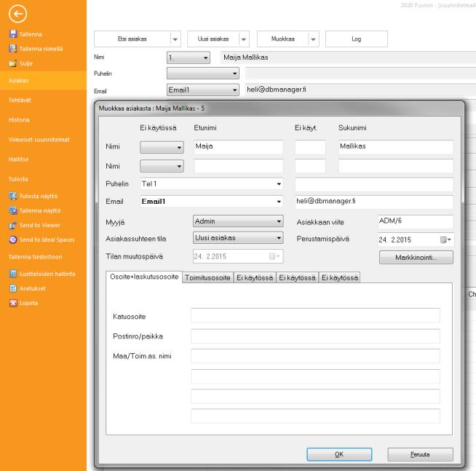Open the Asiakassuhteen tila dropdown
Viewport: 476px width, 471px height.
(x=238, y=238)
